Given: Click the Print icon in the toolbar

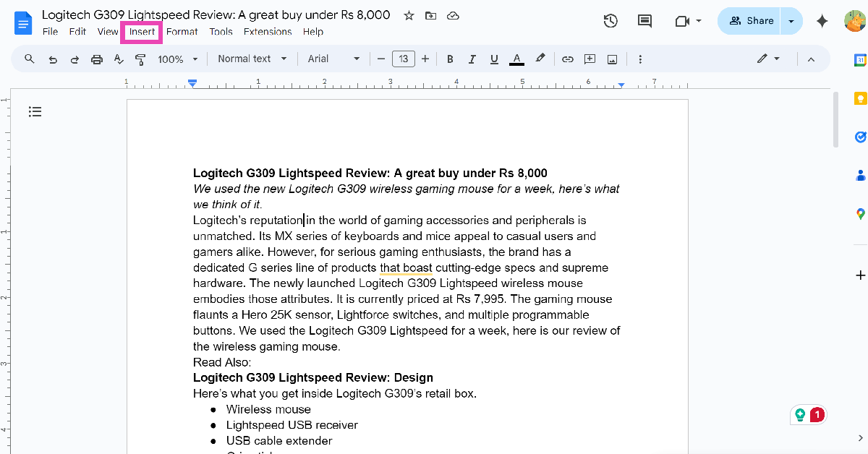Looking at the screenshot, I should 97,59.
